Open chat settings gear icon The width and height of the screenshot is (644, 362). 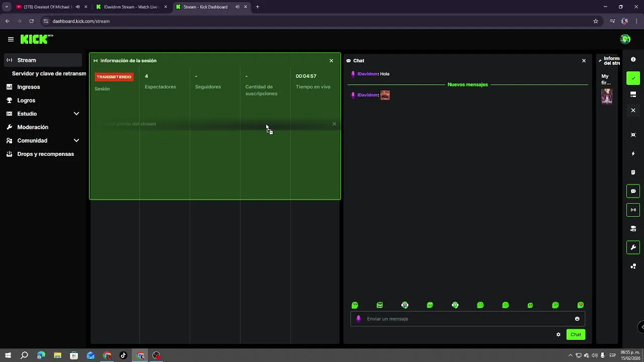click(558, 334)
